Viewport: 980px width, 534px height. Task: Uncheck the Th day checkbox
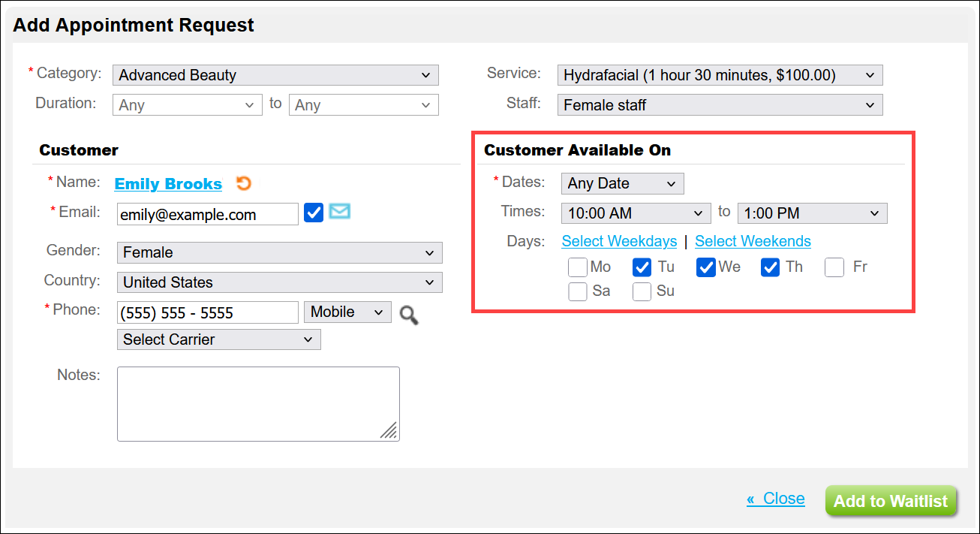click(x=770, y=267)
